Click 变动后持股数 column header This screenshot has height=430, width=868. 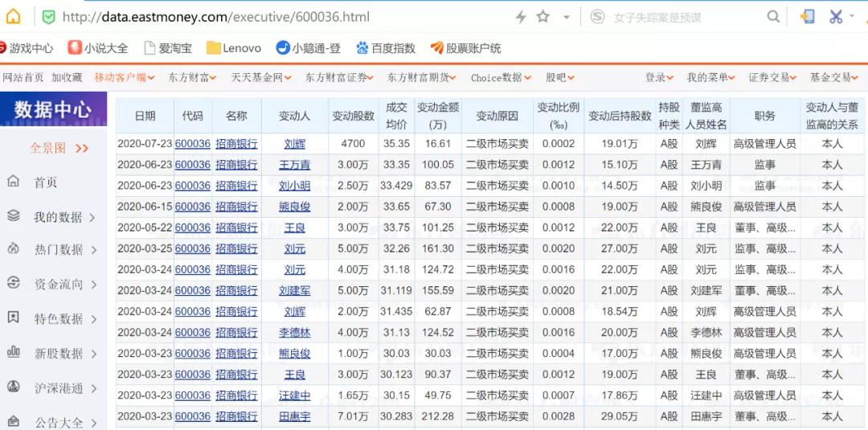pyautogui.click(x=620, y=116)
